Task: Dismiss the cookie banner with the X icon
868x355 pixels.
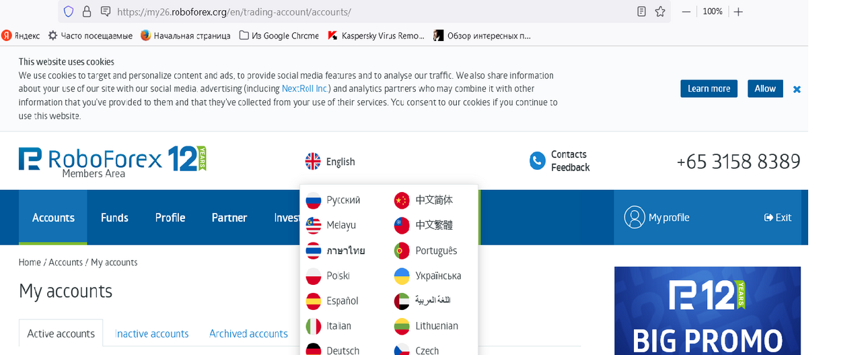Action: pos(797,89)
